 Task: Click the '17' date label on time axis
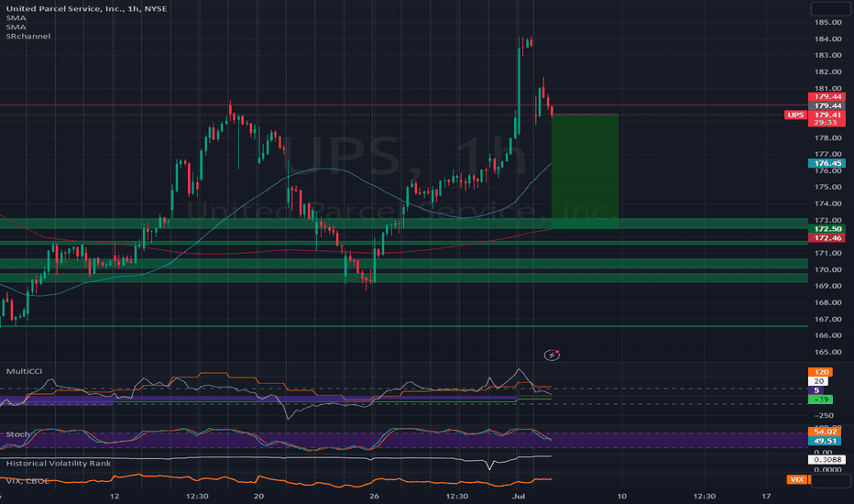click(766, 496)
